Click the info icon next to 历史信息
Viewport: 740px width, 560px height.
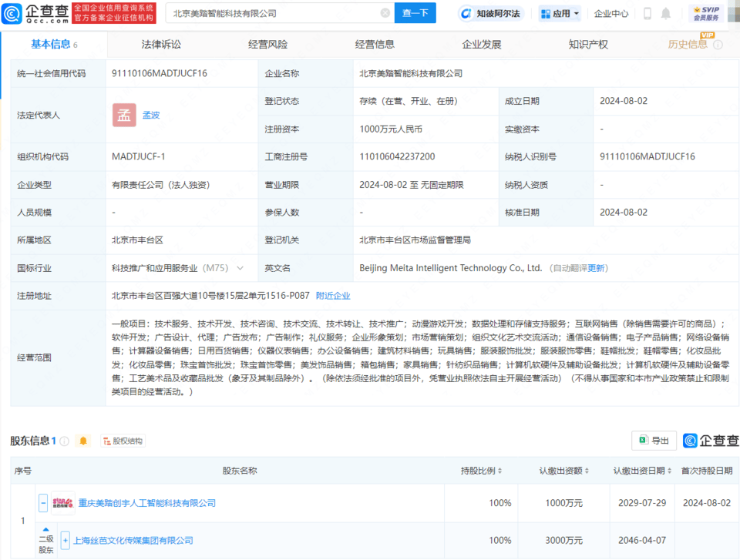pyautogui.click(x=718, y=45)
